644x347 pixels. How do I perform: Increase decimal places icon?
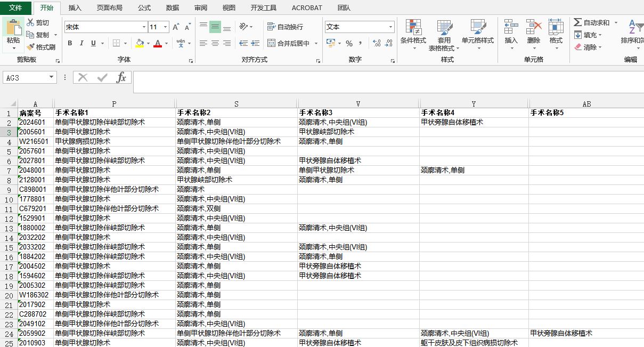coord(377,43)
